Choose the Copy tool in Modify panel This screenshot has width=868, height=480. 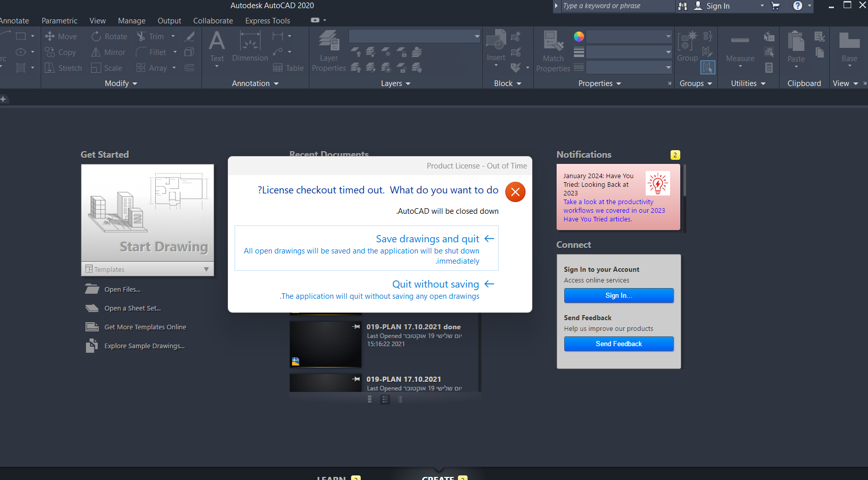pyautogui.click(x=61, y=52)
